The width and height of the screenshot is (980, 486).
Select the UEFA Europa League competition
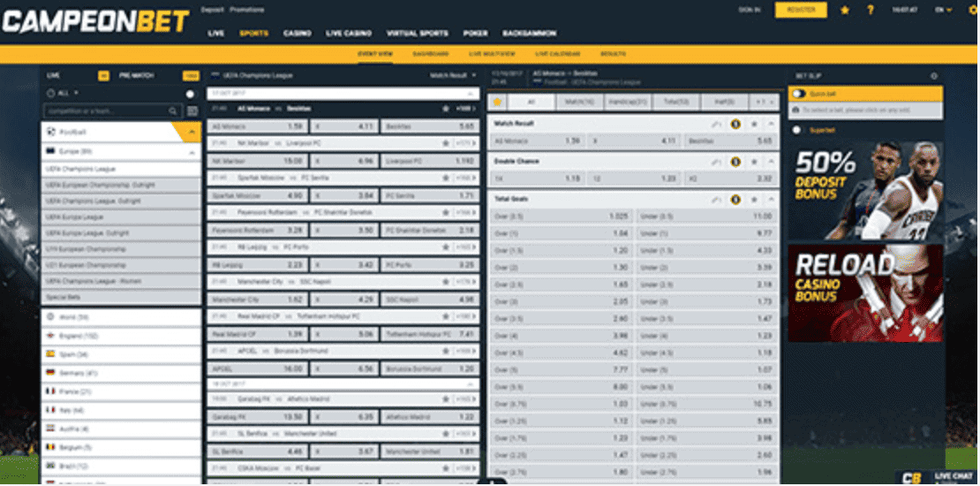click(121, 217)
